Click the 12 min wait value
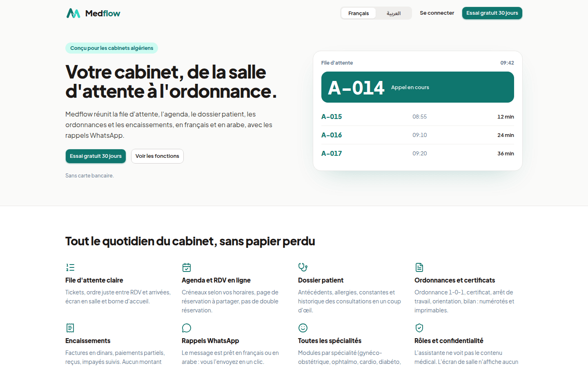 [506, 117]
